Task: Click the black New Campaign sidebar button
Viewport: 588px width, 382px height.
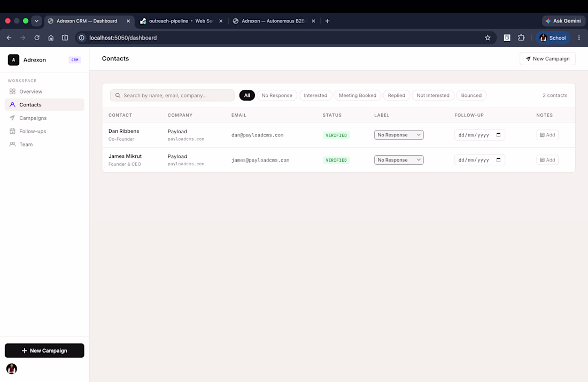Action: pos(44,350)
